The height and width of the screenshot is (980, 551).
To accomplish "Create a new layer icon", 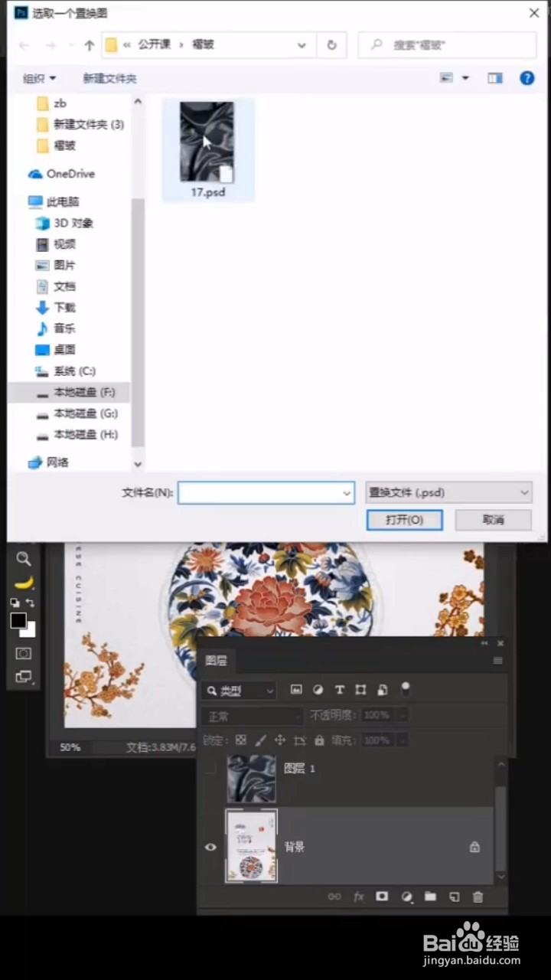I will click(454, 897).
